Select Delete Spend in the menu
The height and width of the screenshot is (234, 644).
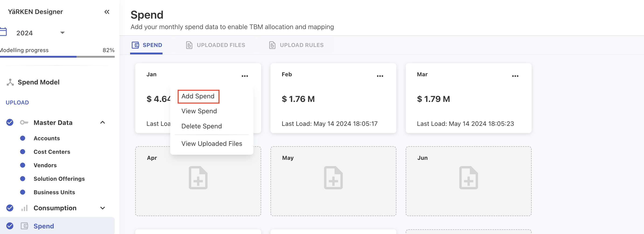pos(201,126)
